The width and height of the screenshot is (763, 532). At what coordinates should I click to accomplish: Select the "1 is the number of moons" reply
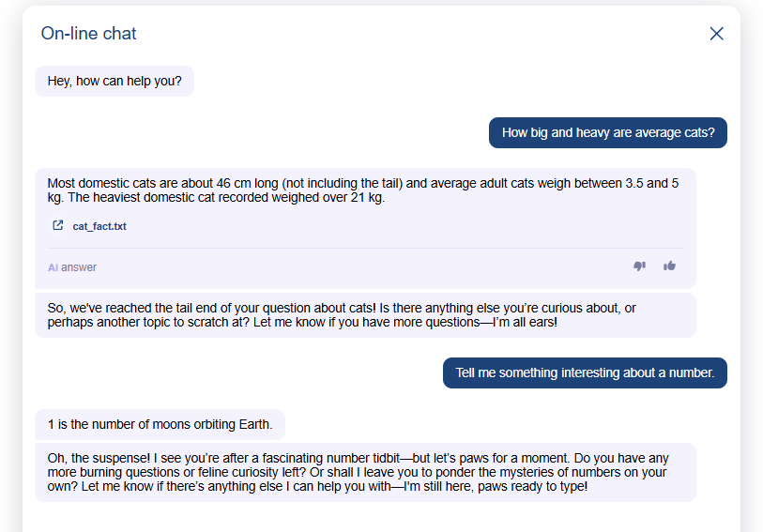point(160,424)
